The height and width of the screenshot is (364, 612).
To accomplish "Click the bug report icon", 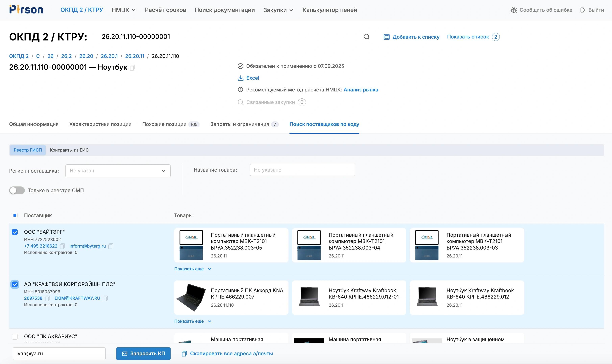I will 513,10.
